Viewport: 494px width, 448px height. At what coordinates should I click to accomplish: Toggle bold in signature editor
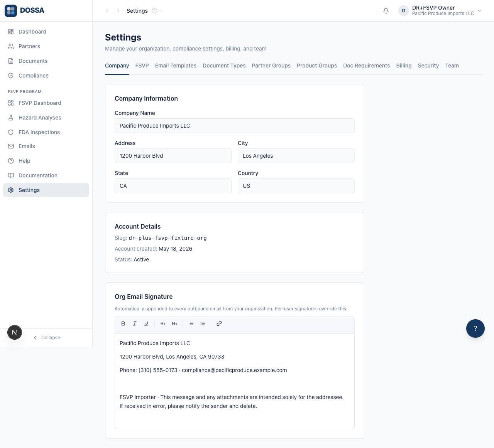(123, 323)
